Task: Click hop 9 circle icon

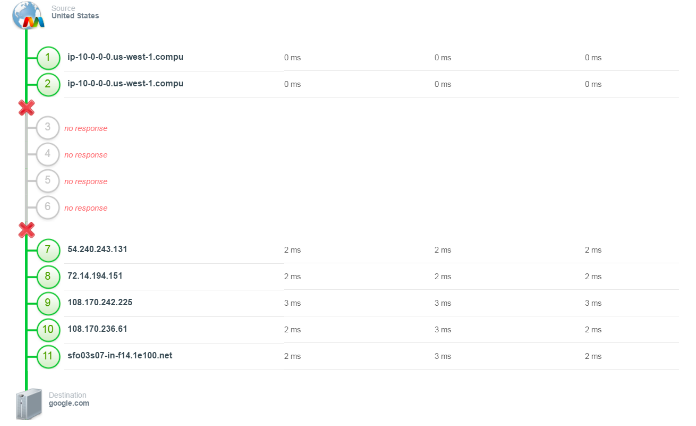Action: (x=48, y=303)
